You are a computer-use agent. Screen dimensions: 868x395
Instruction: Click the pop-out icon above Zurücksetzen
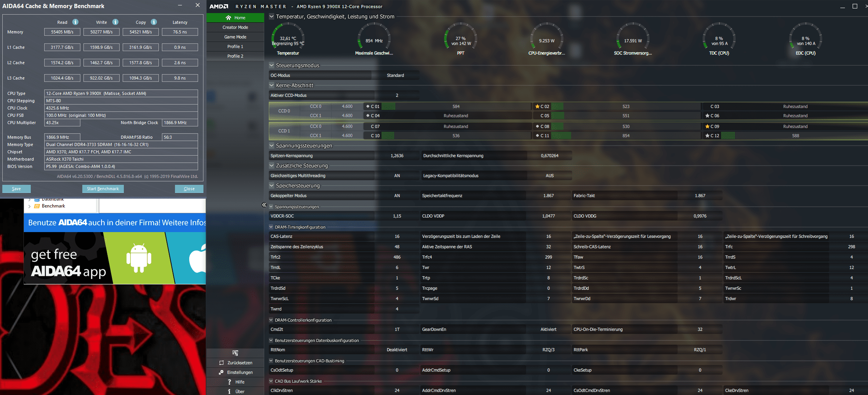pyautogui.click(x=235, y=353)
